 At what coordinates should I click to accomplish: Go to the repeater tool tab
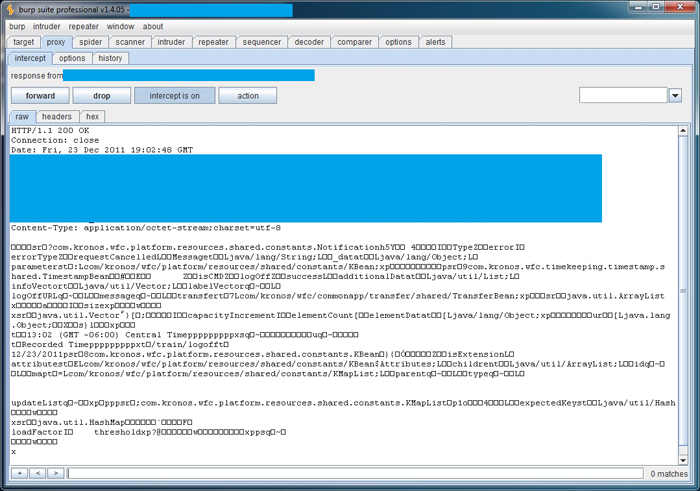[x=213, y=42]
